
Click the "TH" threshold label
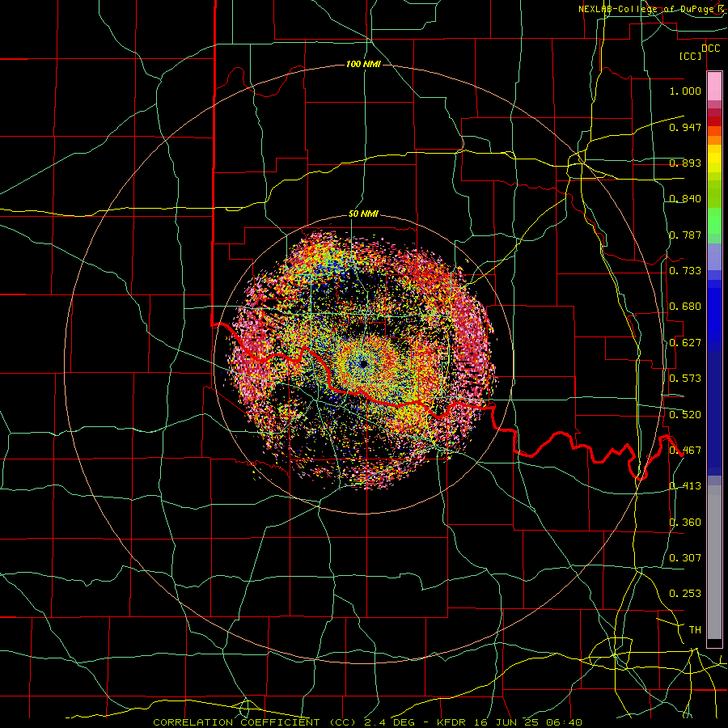pyautogui.click(x=695, y=630)
